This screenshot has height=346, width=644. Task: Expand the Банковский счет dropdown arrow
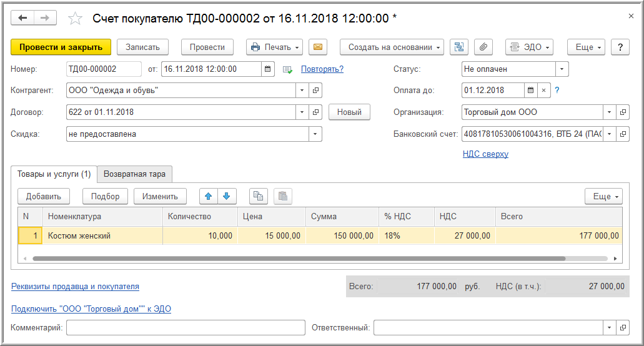point(610,134)
